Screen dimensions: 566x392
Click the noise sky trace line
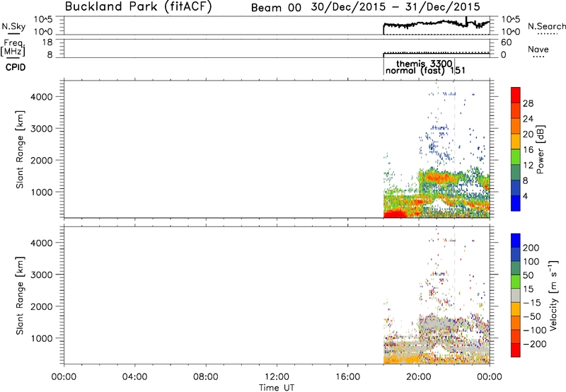[x=436, y=24]
